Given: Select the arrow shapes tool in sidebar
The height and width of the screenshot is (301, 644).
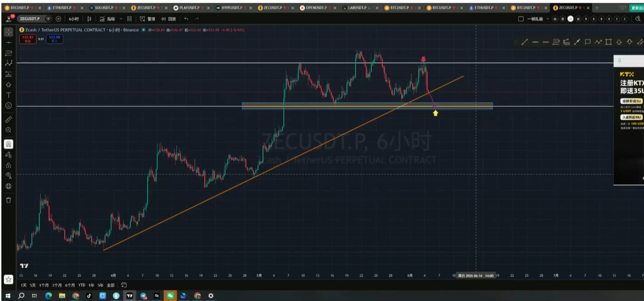Looking at the screenshot, I should coord(8,85).
